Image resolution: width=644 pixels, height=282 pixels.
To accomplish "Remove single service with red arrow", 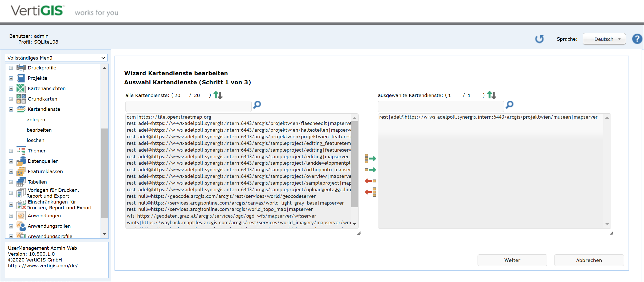I will 370,181.
